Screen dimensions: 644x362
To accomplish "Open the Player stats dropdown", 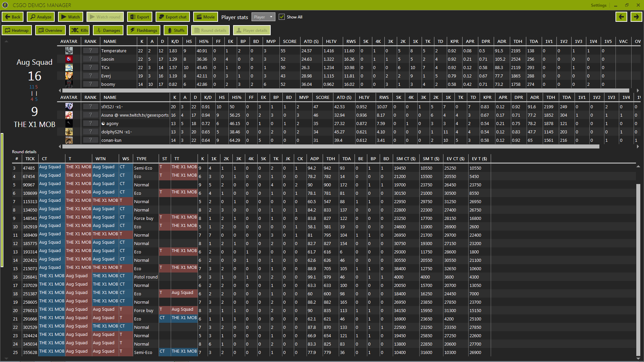I will [263, 17].
